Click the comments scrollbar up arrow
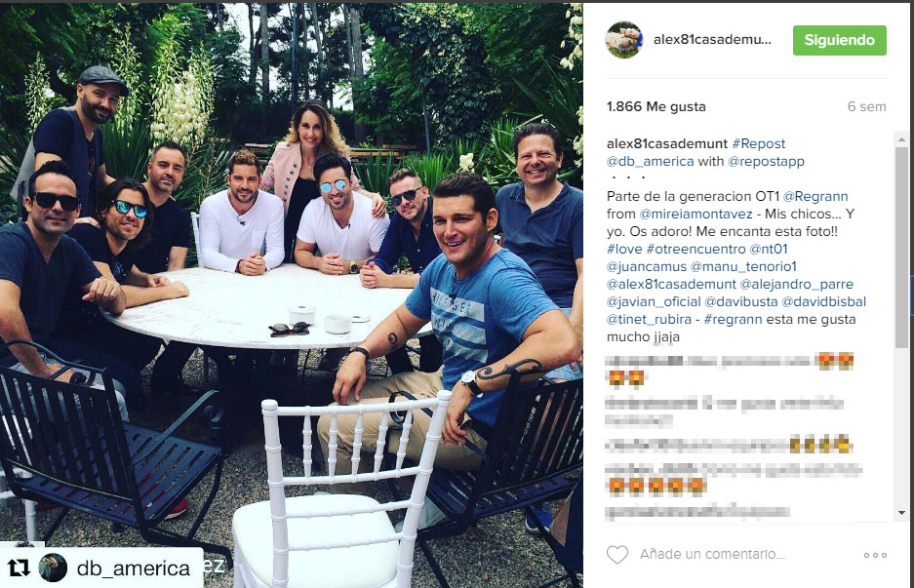 [x=901, y=139]
